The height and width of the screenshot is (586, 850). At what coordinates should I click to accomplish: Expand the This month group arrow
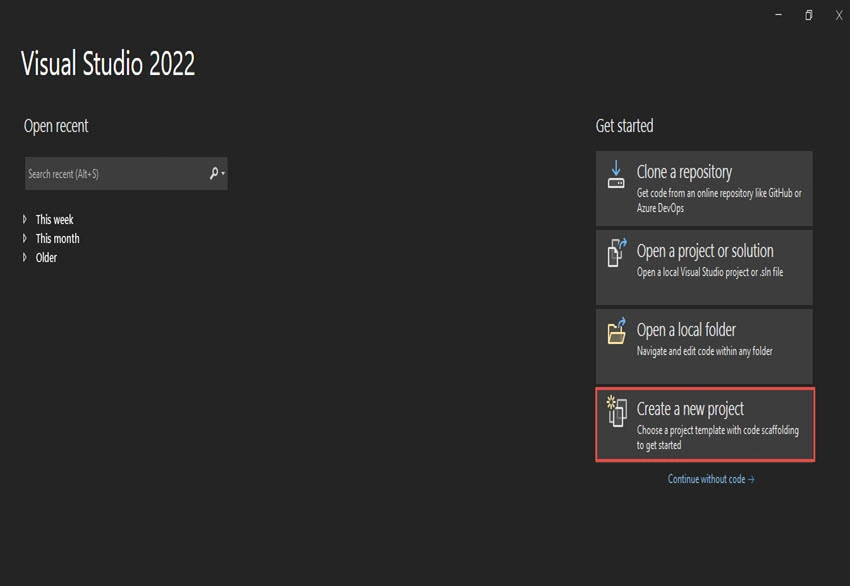click(24, 238)
